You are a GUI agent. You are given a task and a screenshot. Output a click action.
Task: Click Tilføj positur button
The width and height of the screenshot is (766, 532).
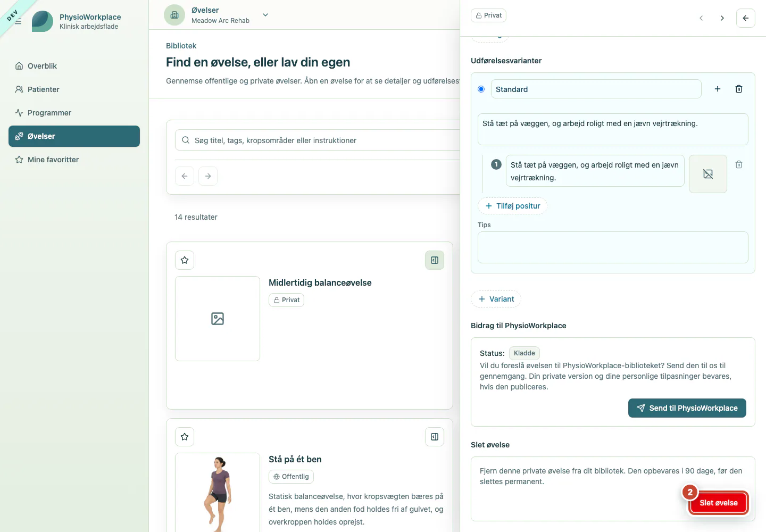[513, 206]
